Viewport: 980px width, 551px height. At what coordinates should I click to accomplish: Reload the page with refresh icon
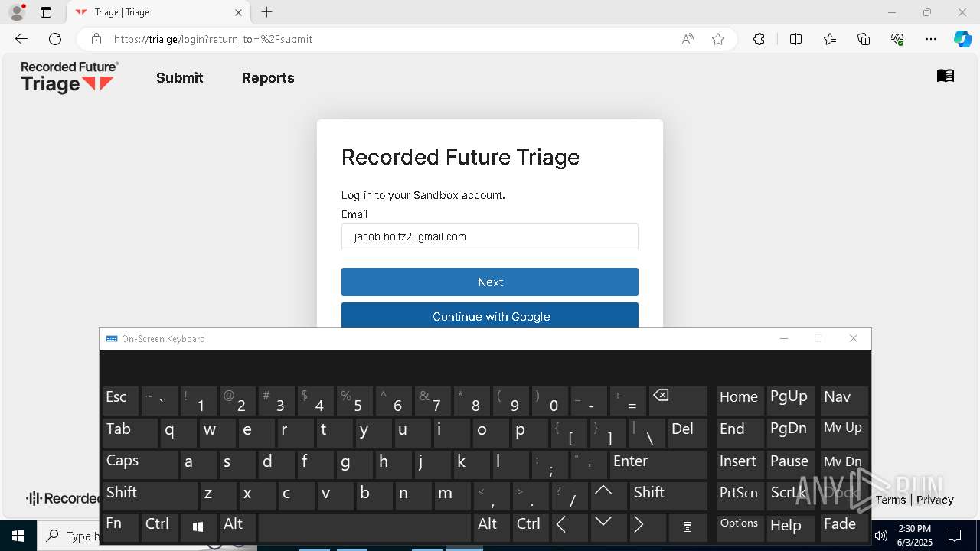coord(55,39)
